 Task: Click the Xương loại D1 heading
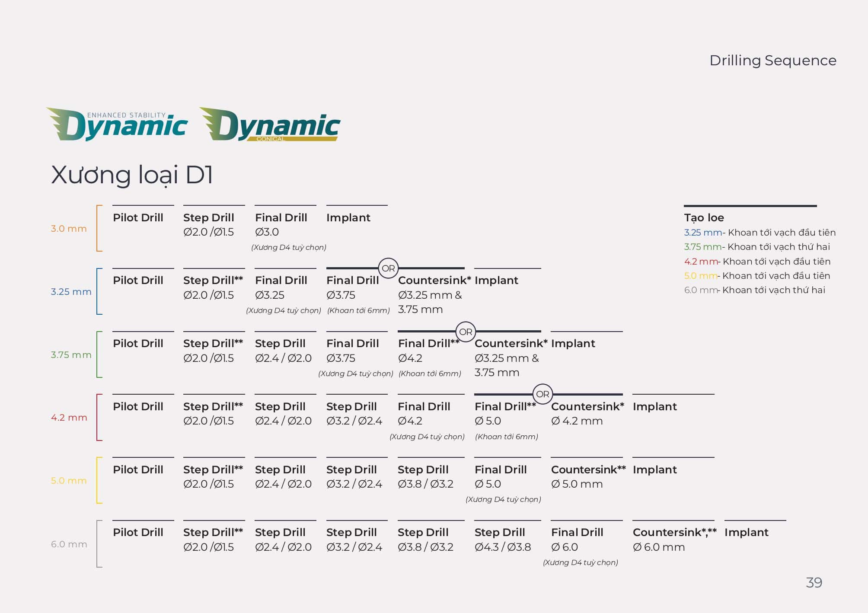[132, 175]
